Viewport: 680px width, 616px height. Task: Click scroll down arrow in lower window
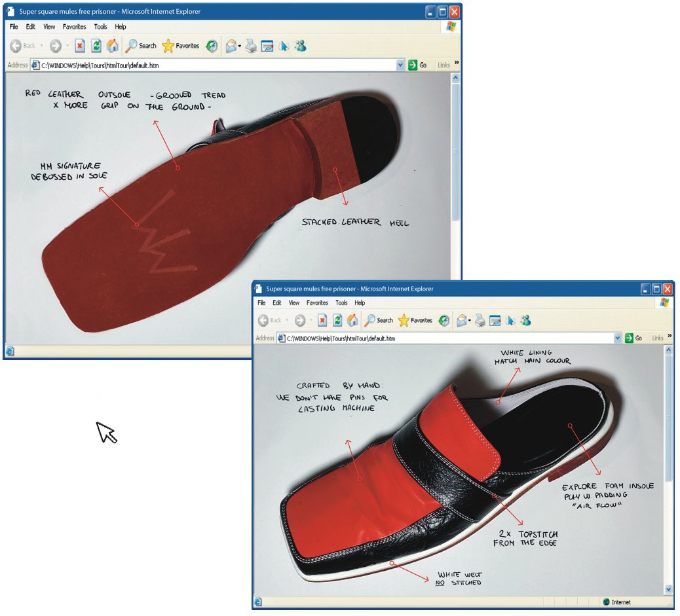668,589
